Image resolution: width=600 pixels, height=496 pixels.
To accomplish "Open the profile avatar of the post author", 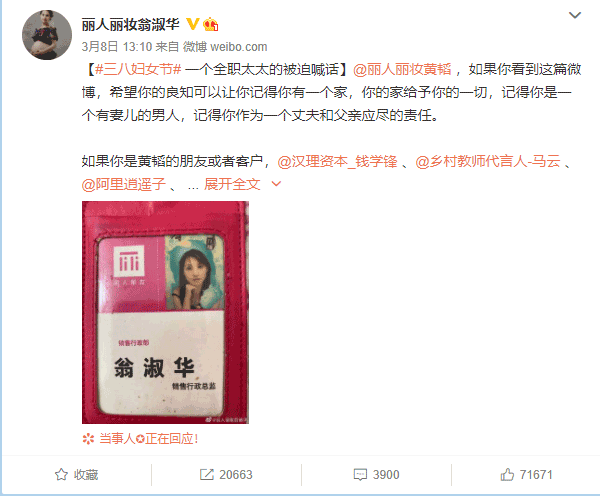I will (47, 35).
